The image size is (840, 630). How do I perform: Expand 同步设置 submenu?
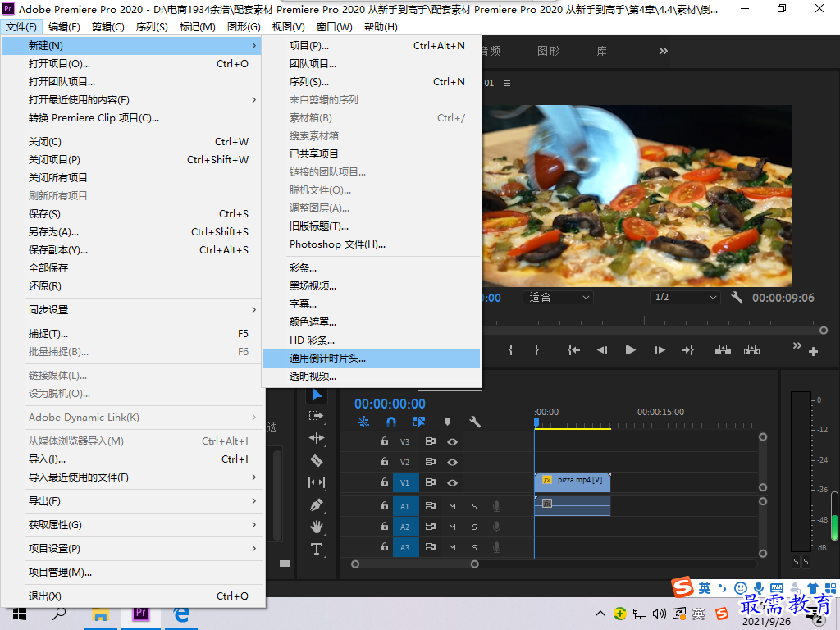(132, 309)
